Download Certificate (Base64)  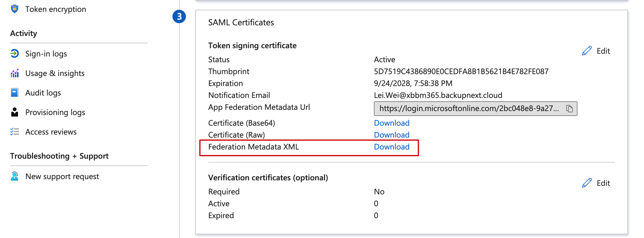tap(392, 123)
